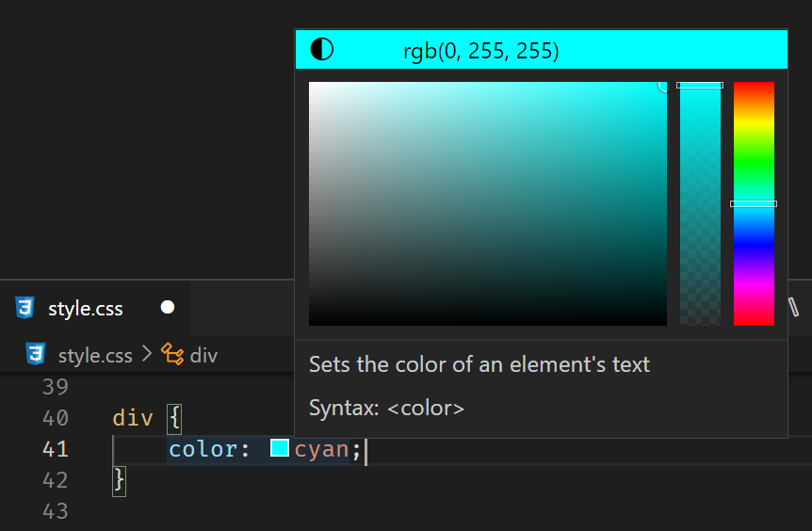Click the breadcrumb chevron separator
This screenshot has width=812, height=531.
point(147,355)
